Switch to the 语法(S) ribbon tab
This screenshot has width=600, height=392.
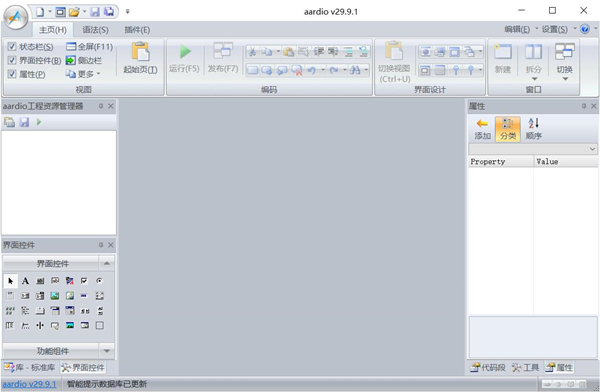[x=95, y=30]
